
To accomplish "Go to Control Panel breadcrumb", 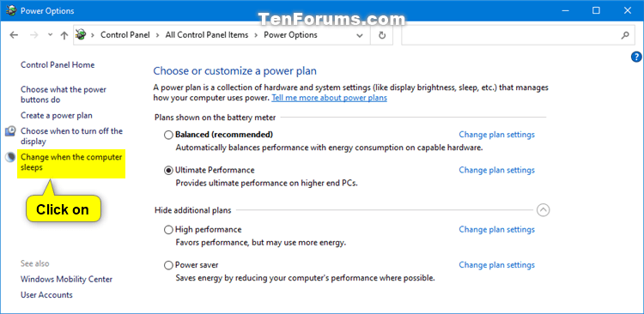I will 125,35.
